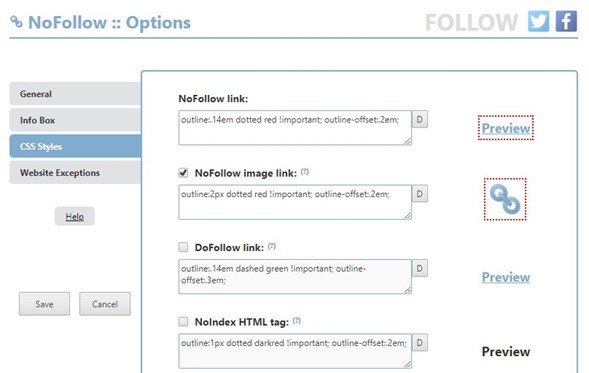Reset NoFollow link style with D button
The image size is (589, 373).
(x=420, y=119)
